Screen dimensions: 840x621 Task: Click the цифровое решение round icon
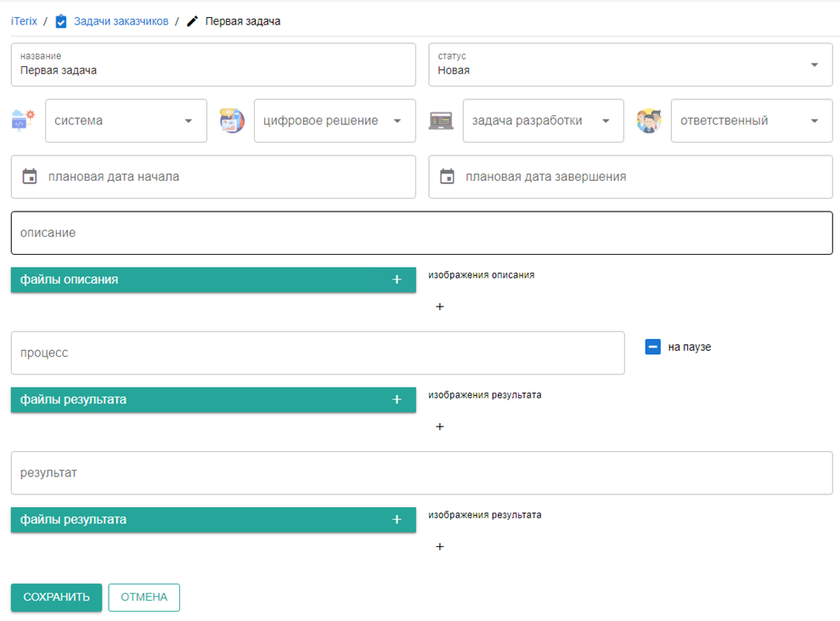(232, 121)
